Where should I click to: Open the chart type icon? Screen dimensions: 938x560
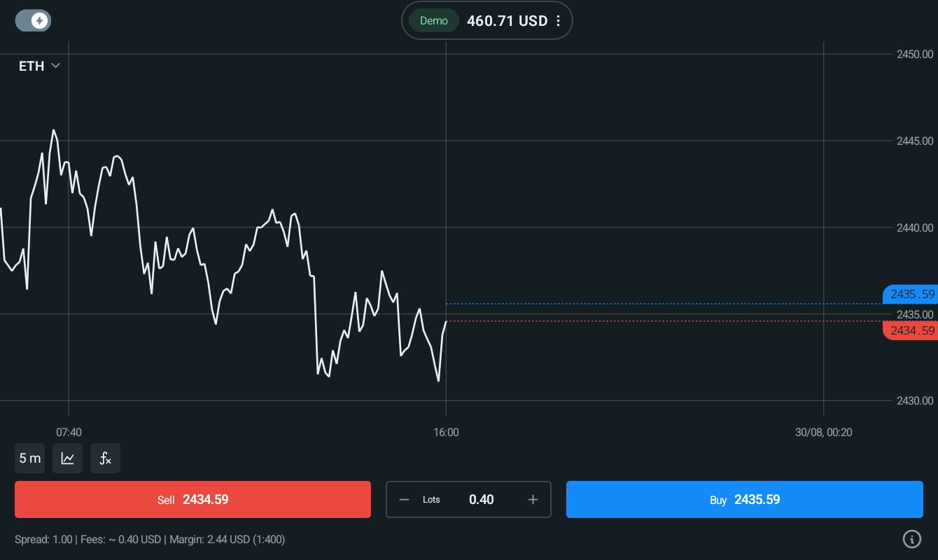click(68, 458)
